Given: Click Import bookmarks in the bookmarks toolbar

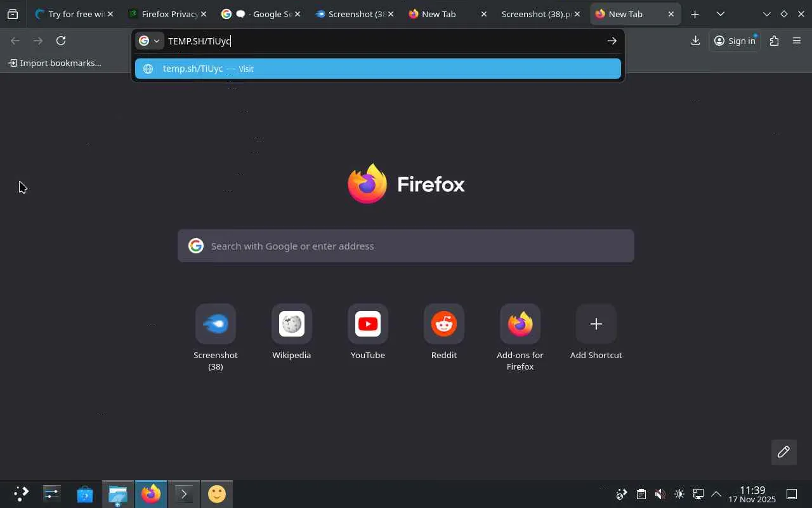Looking at the screenshot, I should pos(55,63).
